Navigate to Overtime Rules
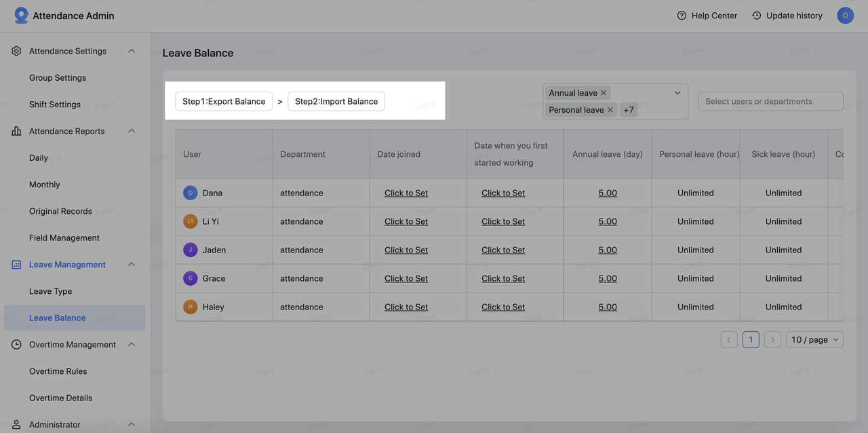This screenshot has height=433, width=868. click(58, 371)
